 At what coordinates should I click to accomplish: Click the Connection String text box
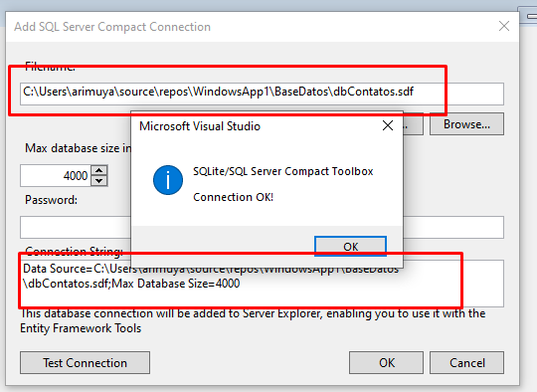pos(262,284)
